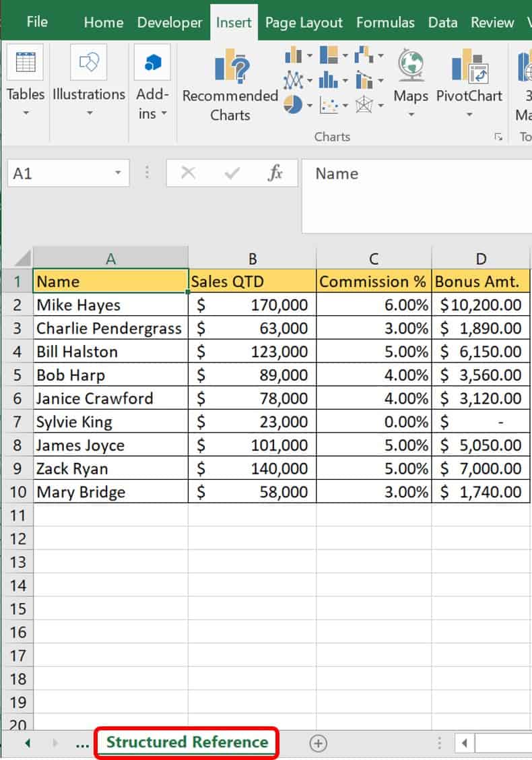Image resolution: width=532 pixels, height=760 pixels.
Task: Insert a scatter or bubble chart
Action: coord(329,104)
